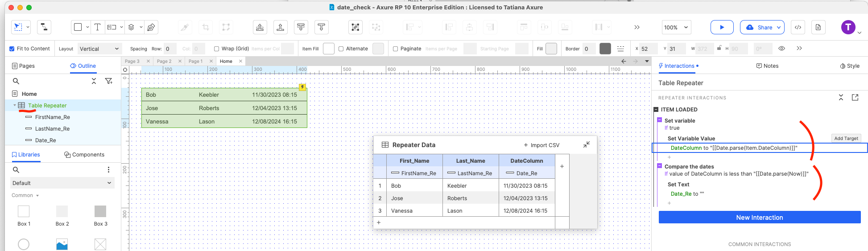Switch to the Page 2 tab
The height and width of the screenshot is (251, 868).
pyautogui.click(x=164, y=61)
